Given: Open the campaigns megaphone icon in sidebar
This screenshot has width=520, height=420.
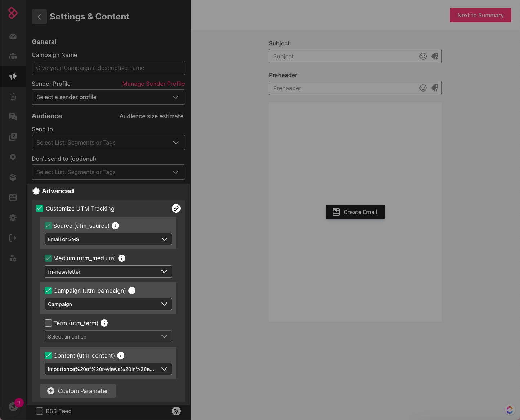Looking at the screenshot, I should click(13, 76).
